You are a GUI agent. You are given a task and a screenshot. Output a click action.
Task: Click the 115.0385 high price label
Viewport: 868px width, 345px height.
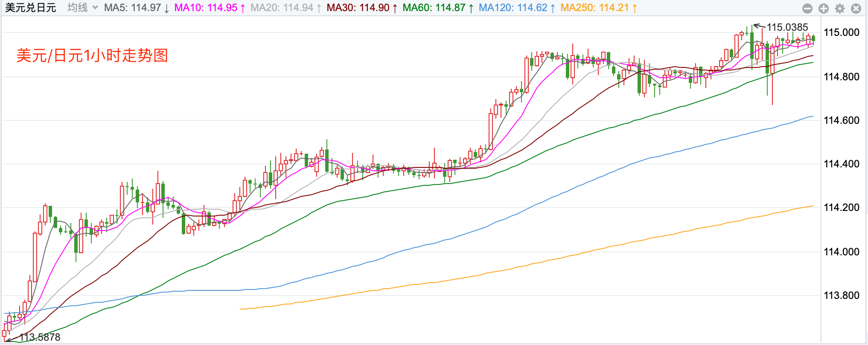[x=787, y=27]
